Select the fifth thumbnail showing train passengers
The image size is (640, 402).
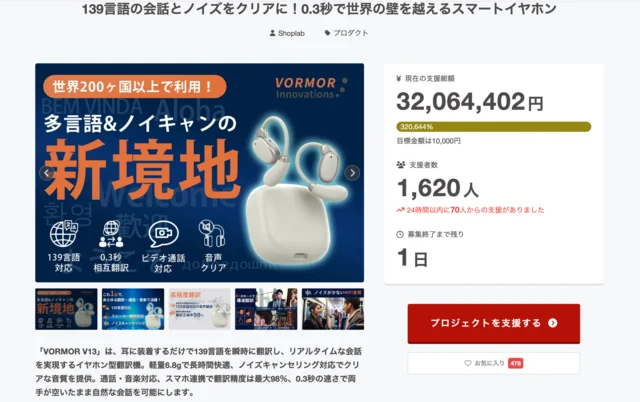tap(333, 309)
